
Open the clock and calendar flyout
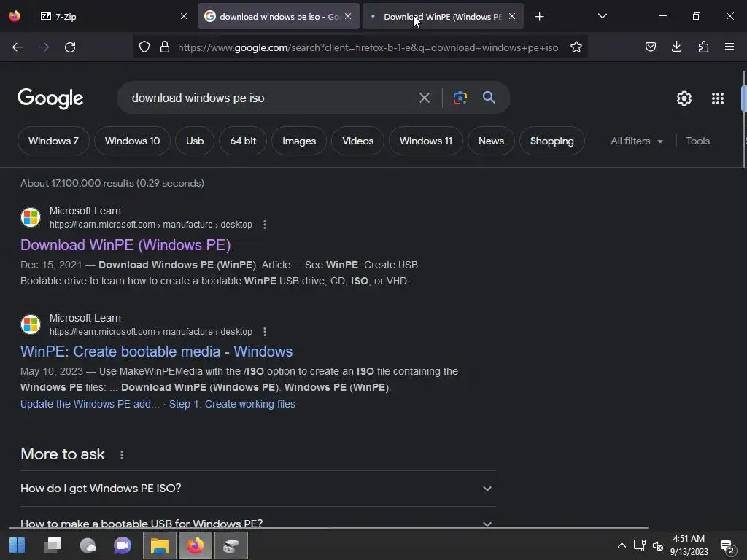[689, 545]
